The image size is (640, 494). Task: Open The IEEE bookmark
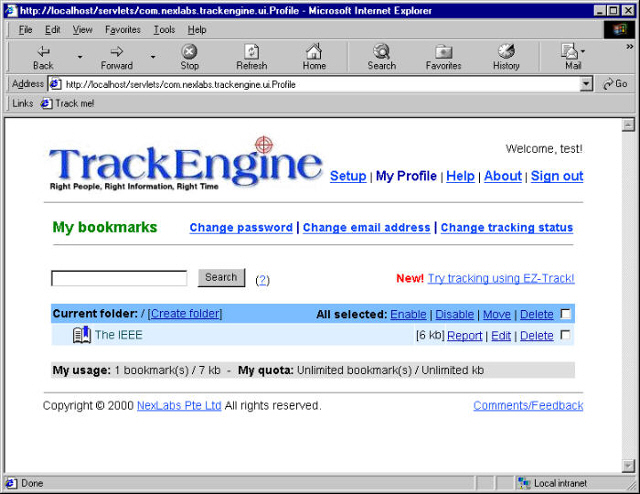pos(119,335)
